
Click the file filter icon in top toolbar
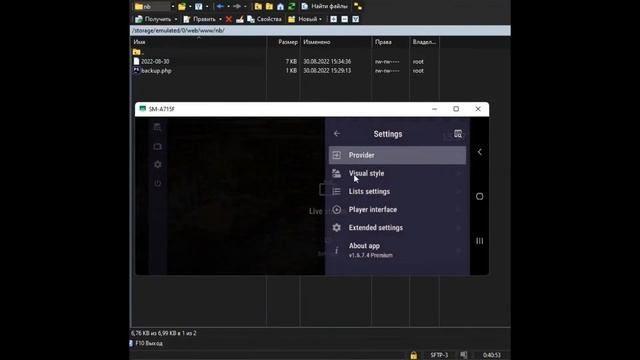(199, 6)
